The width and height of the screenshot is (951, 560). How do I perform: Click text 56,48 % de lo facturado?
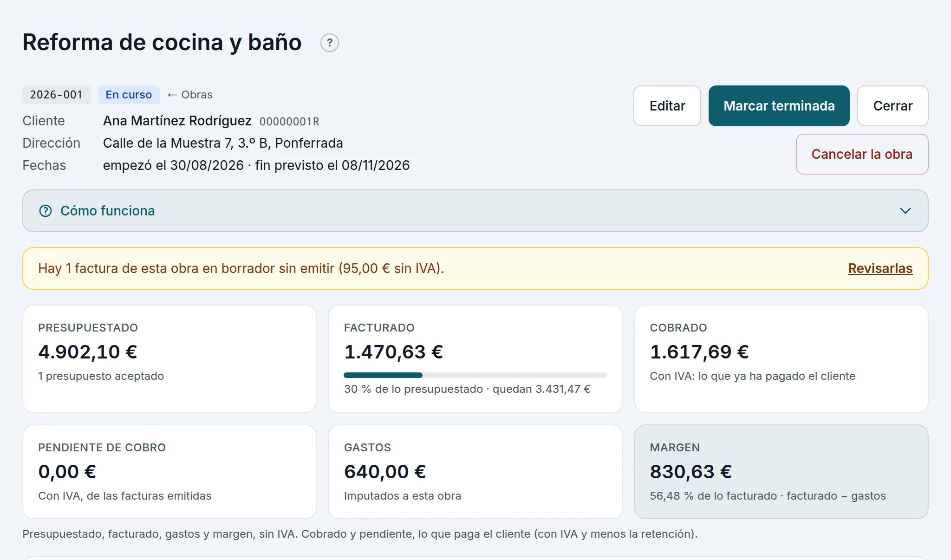click(x=713, y=496)
